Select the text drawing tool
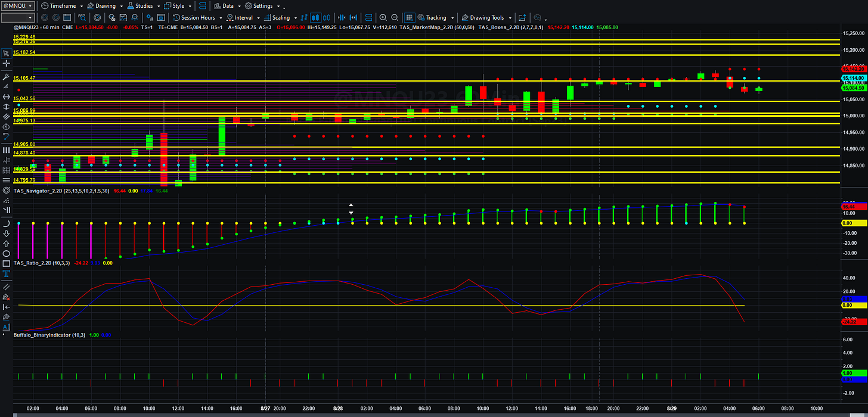The image size is (868, 417). point(7,274)
